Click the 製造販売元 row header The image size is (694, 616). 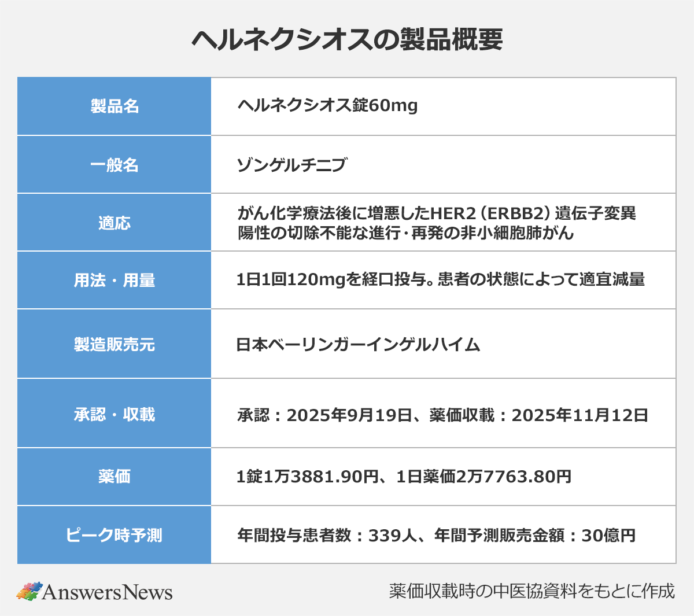(x=115, y=344)
